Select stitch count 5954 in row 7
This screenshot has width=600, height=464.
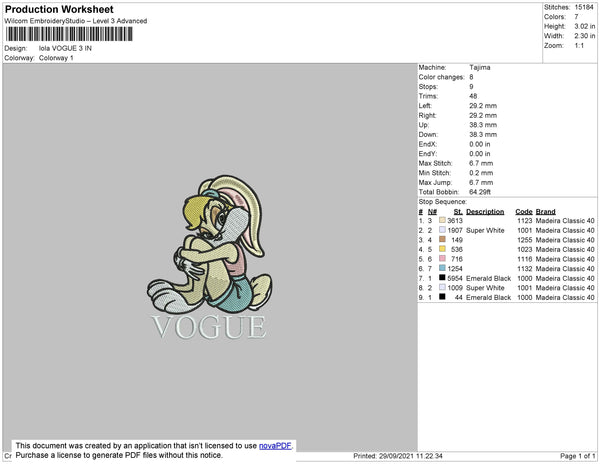coord(455,278)
